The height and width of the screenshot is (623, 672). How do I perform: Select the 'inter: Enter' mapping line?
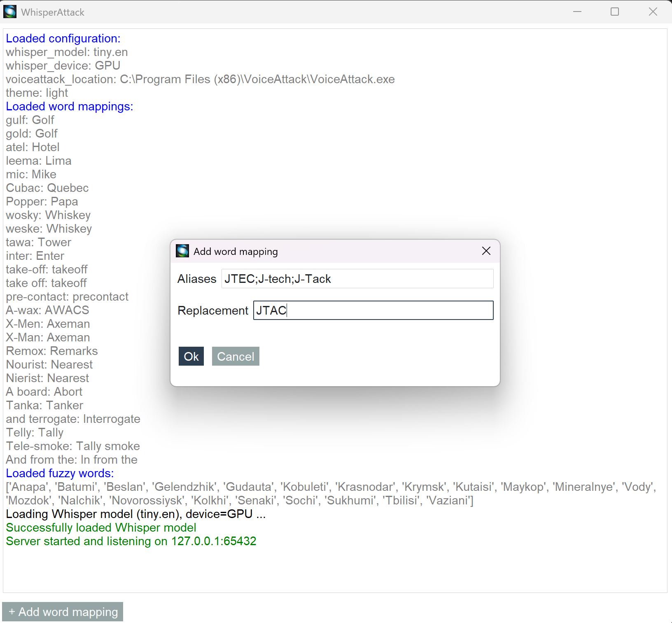coord(35,256)
